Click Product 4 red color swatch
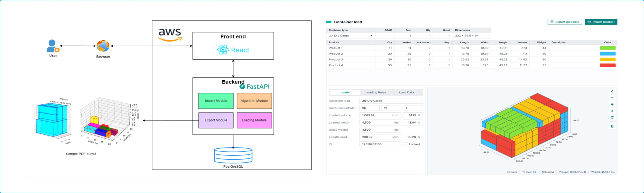644x193 pixels. pos(607,65)
